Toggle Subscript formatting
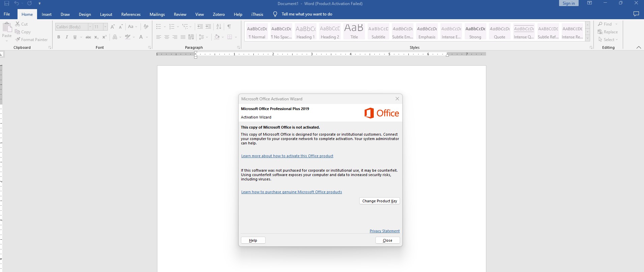 96,37
